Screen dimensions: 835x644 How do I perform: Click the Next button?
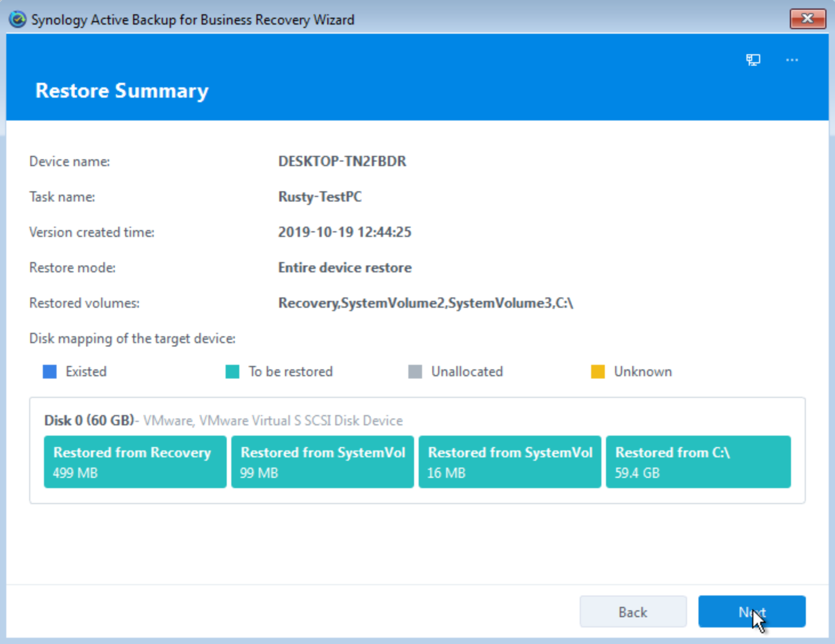point(752,611)
